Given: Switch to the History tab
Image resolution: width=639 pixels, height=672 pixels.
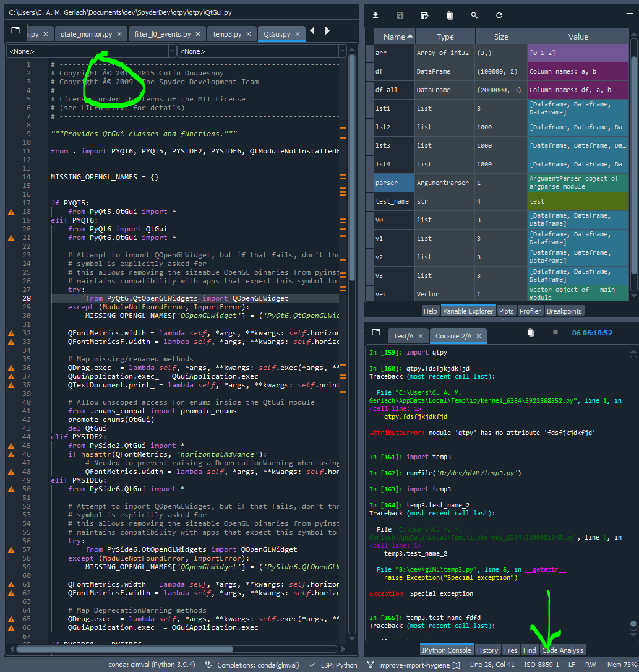Looking at the screenshot, I should pos(487,650).
